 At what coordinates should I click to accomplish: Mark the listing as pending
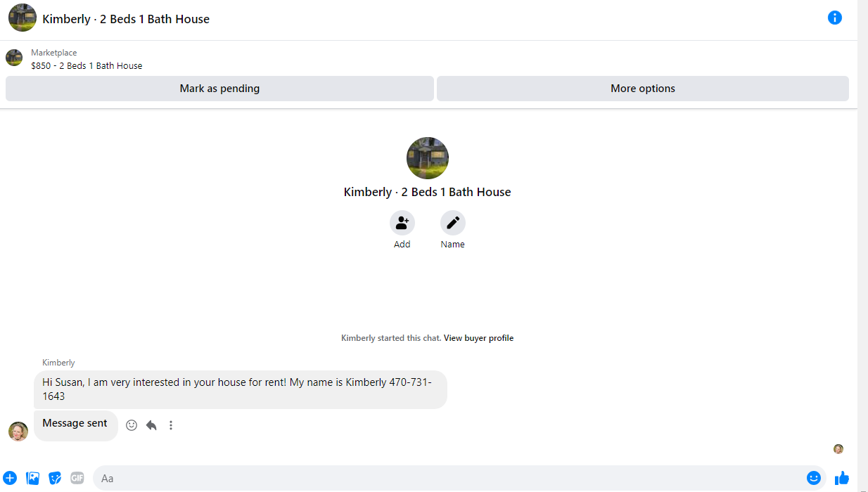click(219, 89)
